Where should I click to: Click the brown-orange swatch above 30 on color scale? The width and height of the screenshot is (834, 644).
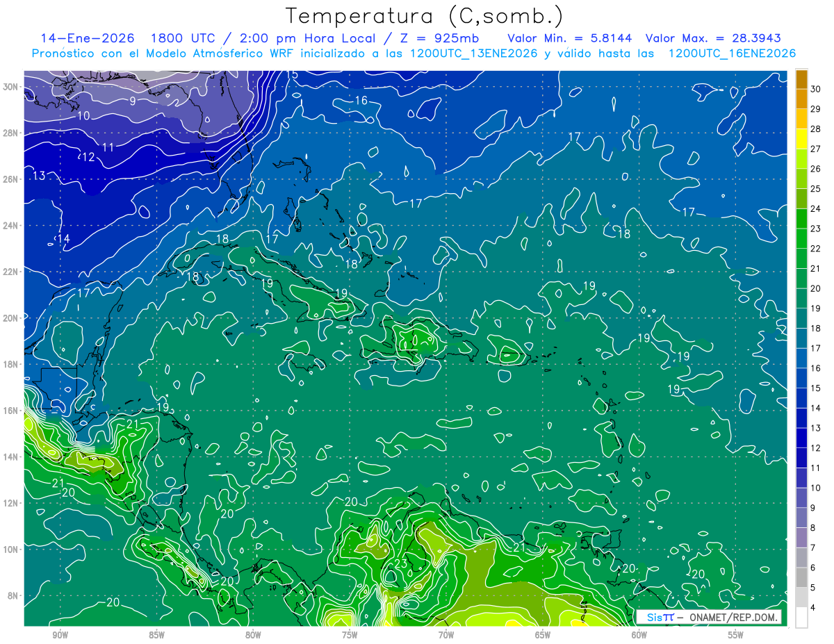(801, 79)
